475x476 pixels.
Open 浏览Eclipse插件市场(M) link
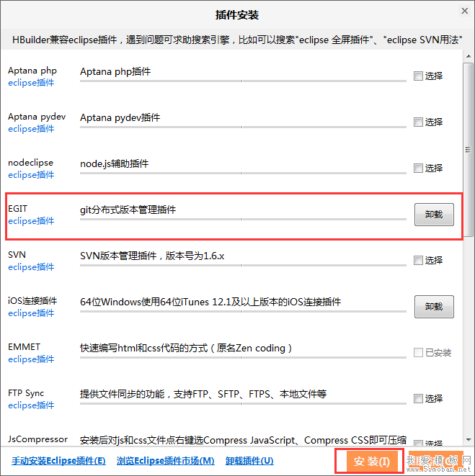click(166, 461)
